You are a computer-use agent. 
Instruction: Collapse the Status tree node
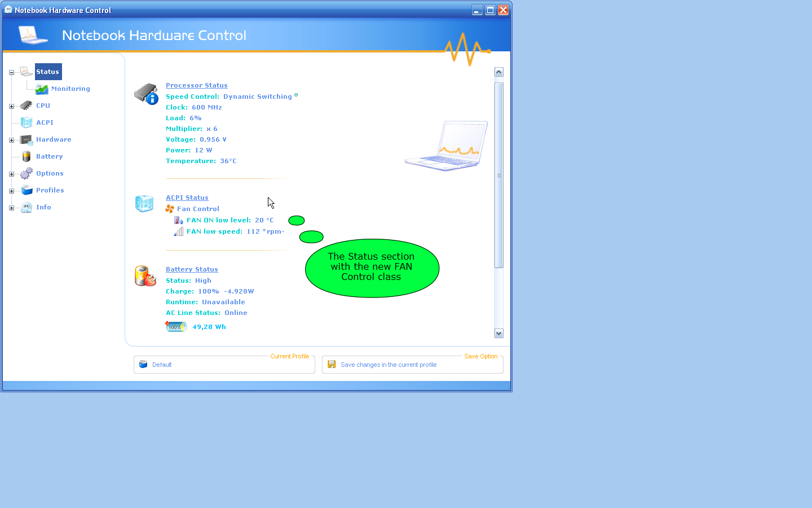(11, 72)
